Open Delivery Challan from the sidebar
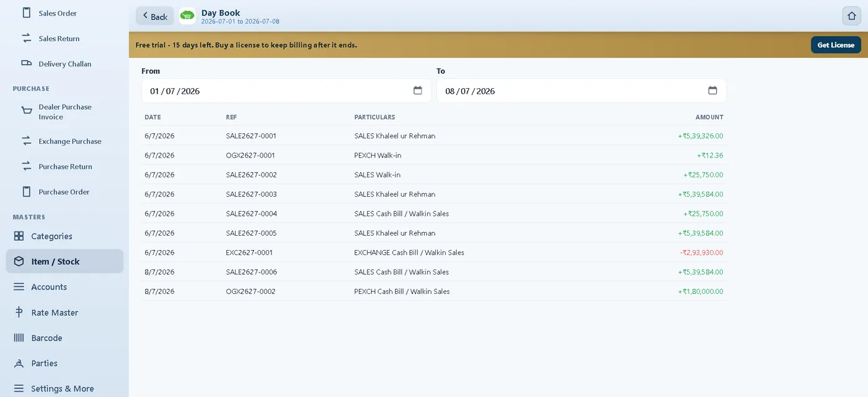 tap(64, 64)
